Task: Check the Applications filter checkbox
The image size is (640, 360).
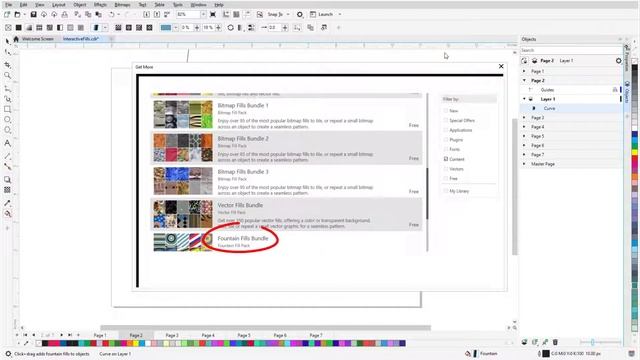Action: [x=446, y=130]
